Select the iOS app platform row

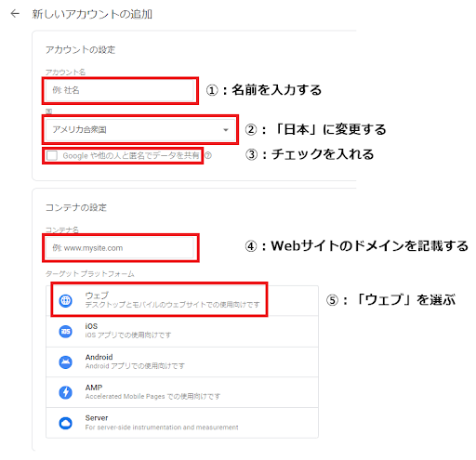point(182,331)
